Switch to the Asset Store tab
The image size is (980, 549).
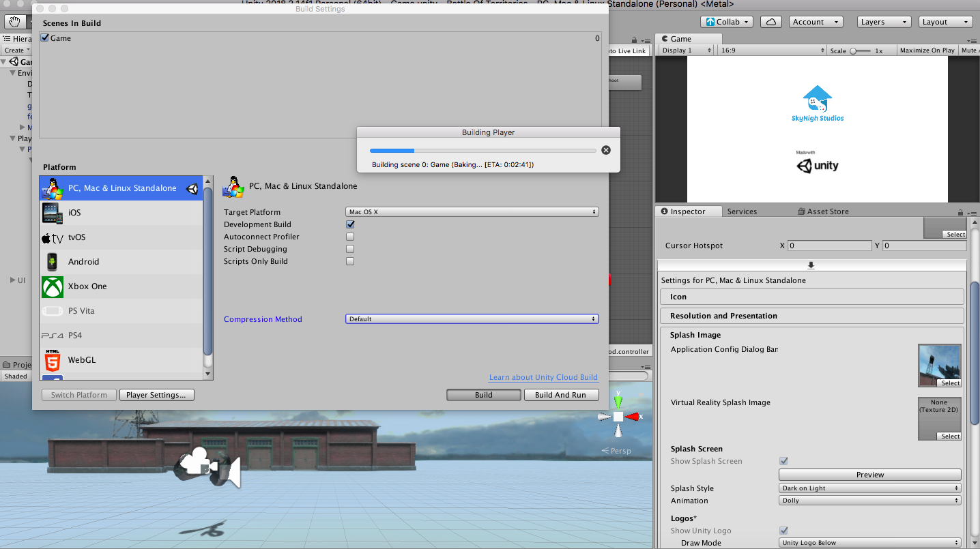pyautogui.click(x=823, y=211)
